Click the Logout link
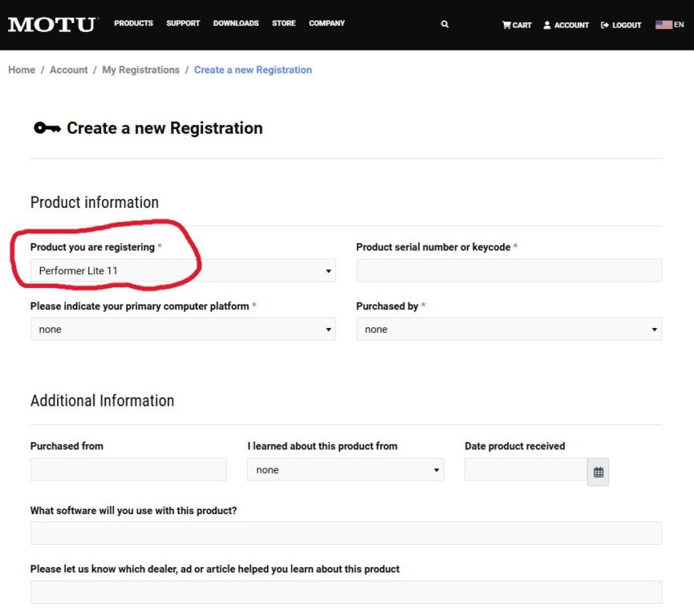The width and height of the screenshot is (694, 616). (x=621, y=25)
